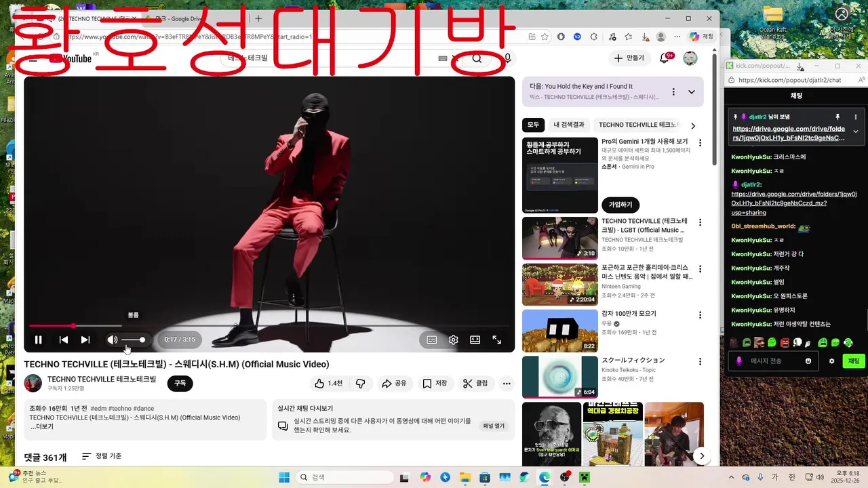The width and height of the screenshot is (868, 488).
Task: Open YouTube notifications bell
Action: (664, 58)
